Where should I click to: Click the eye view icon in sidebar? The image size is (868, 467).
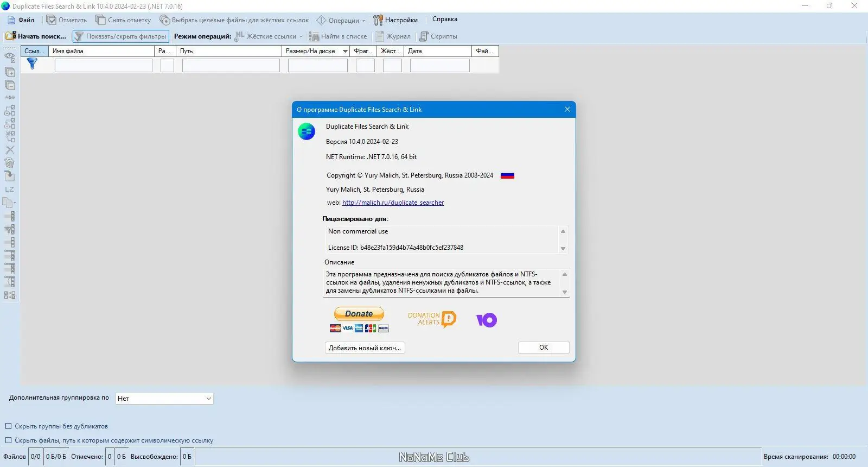pos(10,56)
